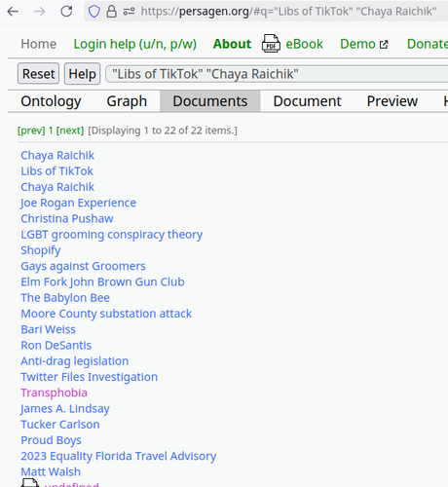This screenshot has height=487, width=448.
Task: Open 2023 Equality Florida Travel Advisory
Action: pyautogui.click(x=119, y=457)
